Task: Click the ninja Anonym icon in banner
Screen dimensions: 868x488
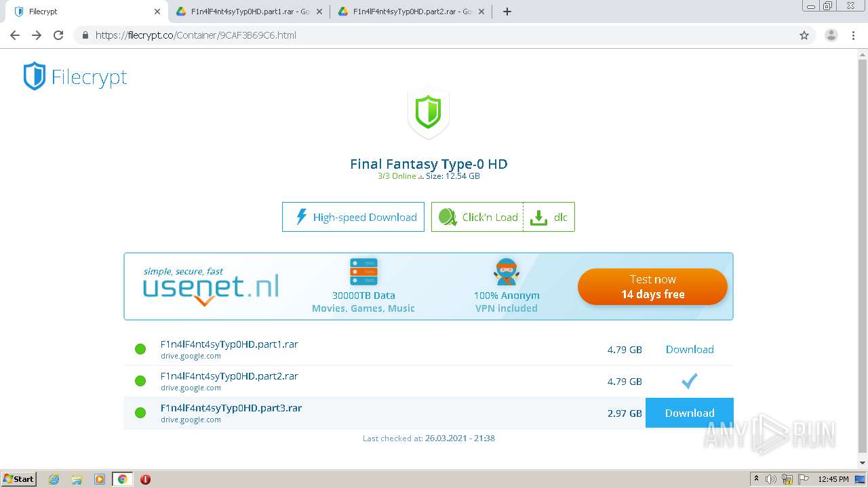Action: pos(507,272)
